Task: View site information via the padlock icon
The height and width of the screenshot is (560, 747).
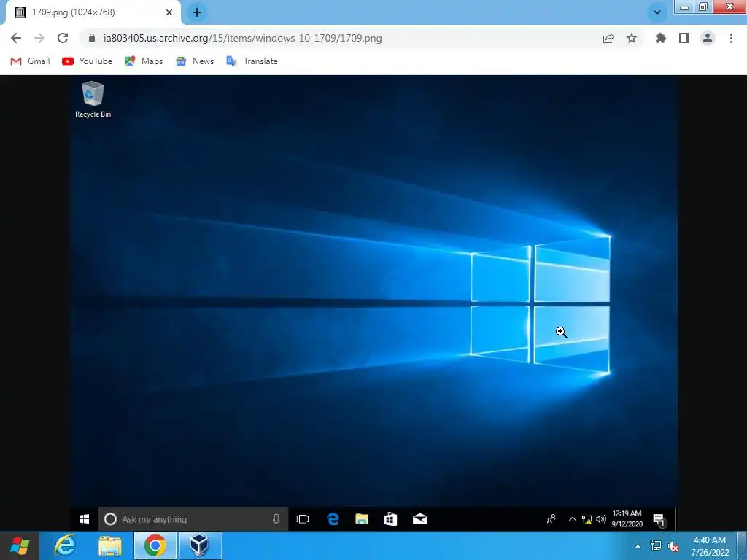Action: point(92,38)
